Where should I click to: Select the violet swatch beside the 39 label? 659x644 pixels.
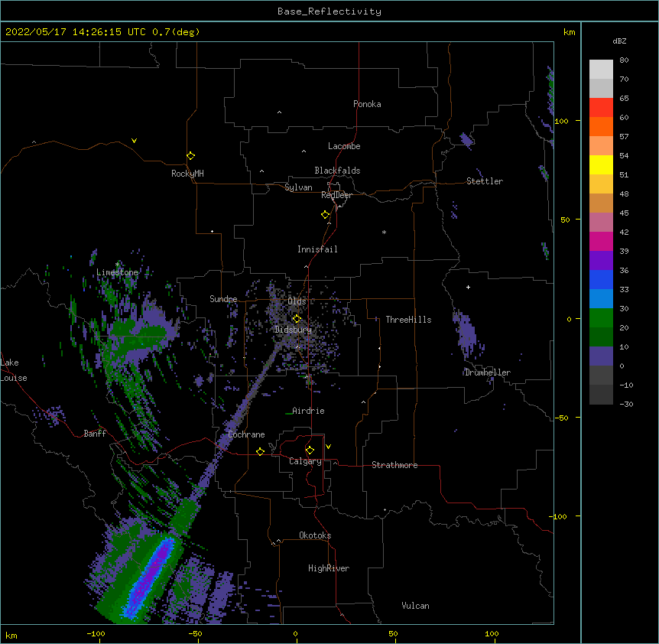(601, 261)
